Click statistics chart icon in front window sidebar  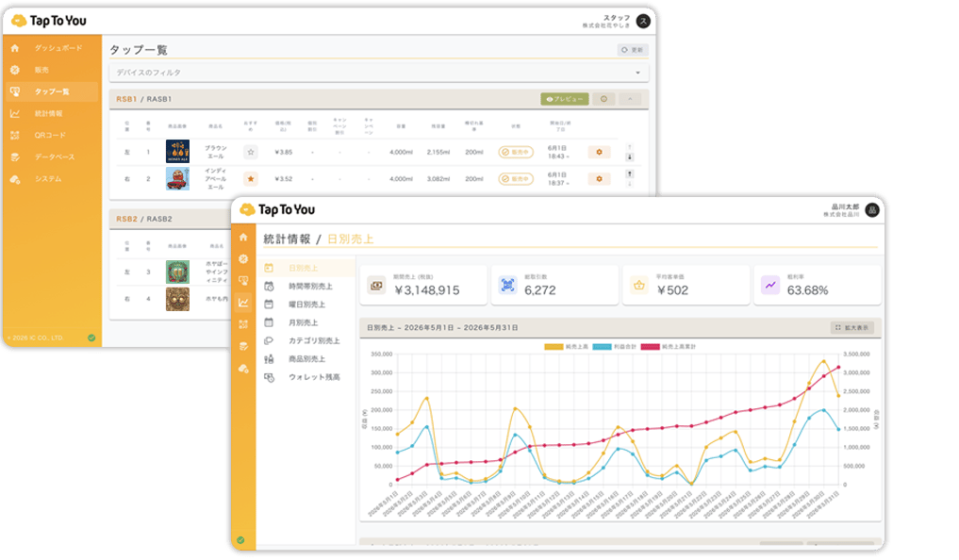click(x=243, y=303)
